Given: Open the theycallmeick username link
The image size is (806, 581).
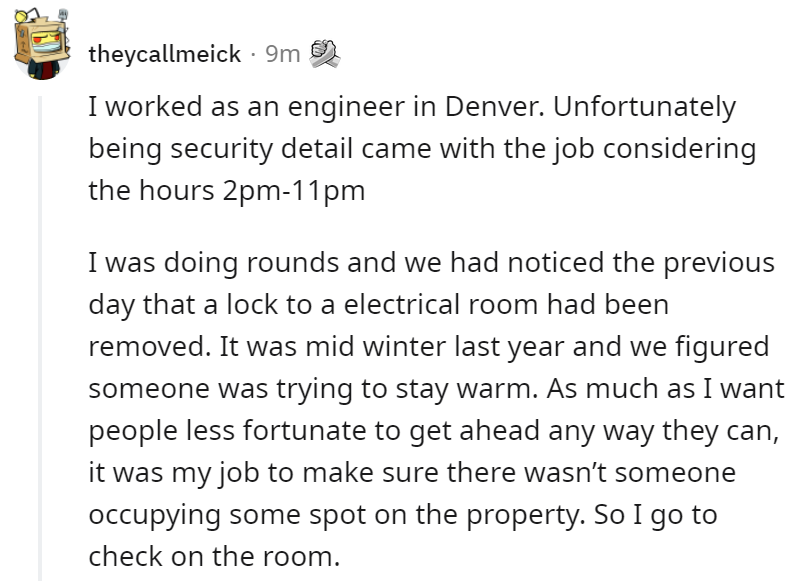Looking at the screenshot, I should [164, 54].
